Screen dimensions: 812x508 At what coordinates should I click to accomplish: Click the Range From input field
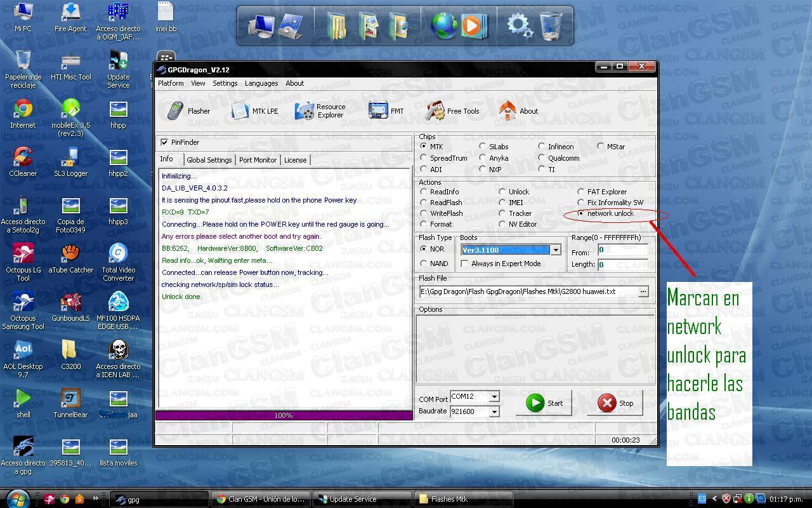tap(622, 250)
